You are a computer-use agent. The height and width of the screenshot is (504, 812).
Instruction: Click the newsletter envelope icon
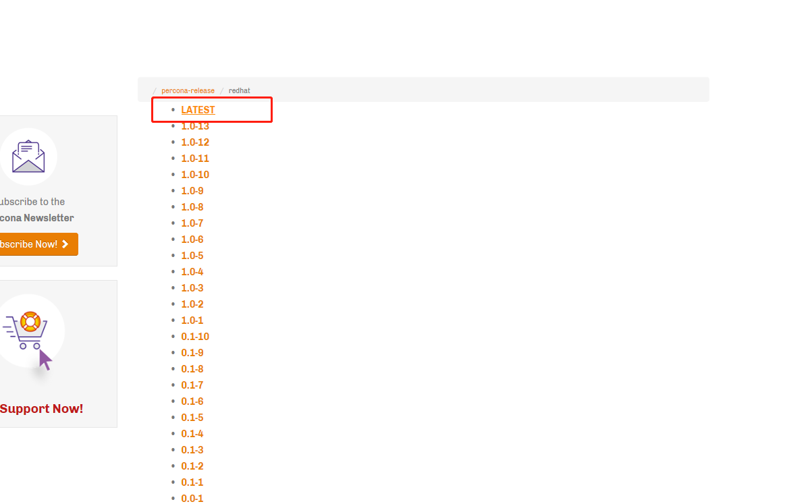click(28, 157)
